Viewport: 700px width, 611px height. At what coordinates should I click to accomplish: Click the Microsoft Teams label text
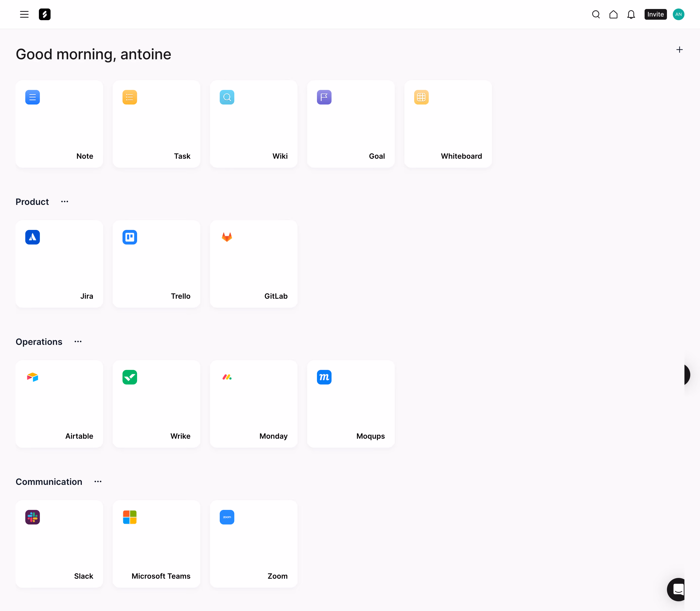(161, 576)
